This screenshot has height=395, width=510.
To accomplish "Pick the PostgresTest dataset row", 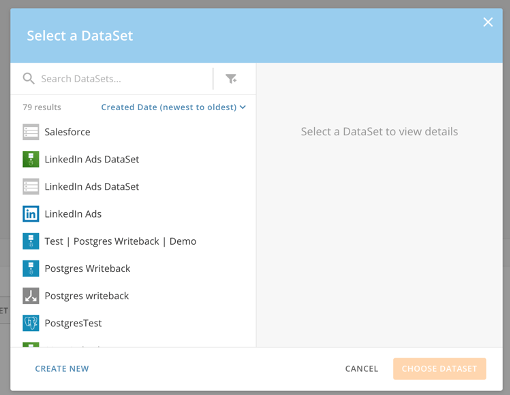I will (x=133, y=323).
